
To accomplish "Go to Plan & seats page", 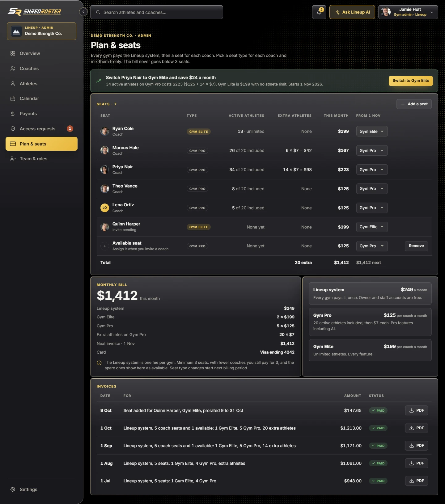I will click(41, 144).
